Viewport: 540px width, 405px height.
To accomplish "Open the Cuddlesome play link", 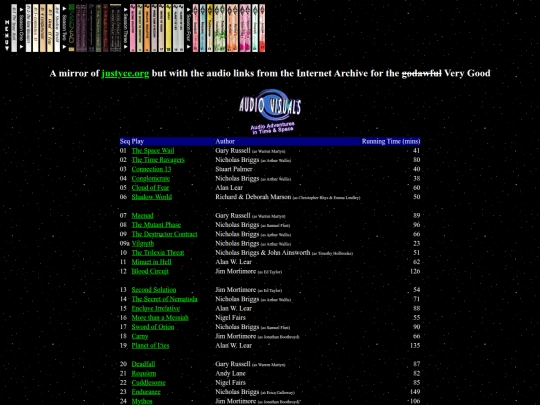I will point(148,383).
